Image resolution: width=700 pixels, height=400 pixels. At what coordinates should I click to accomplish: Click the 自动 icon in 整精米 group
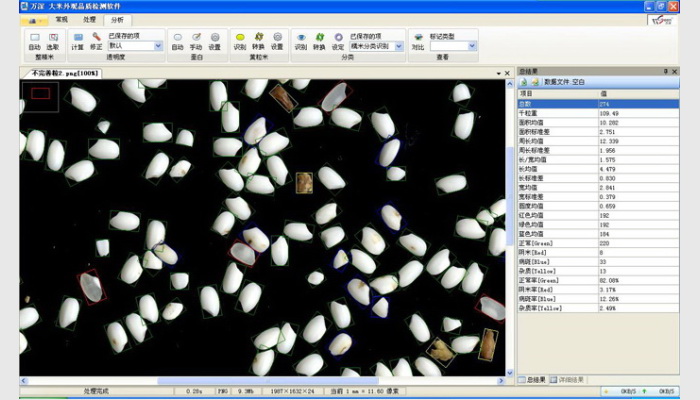click(34, 39)
